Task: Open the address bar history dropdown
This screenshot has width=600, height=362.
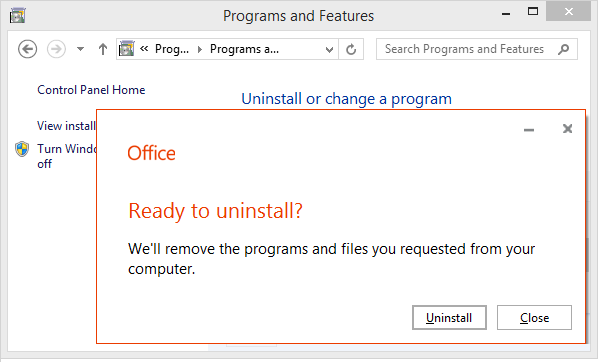Action: click(x=329, y=49)
